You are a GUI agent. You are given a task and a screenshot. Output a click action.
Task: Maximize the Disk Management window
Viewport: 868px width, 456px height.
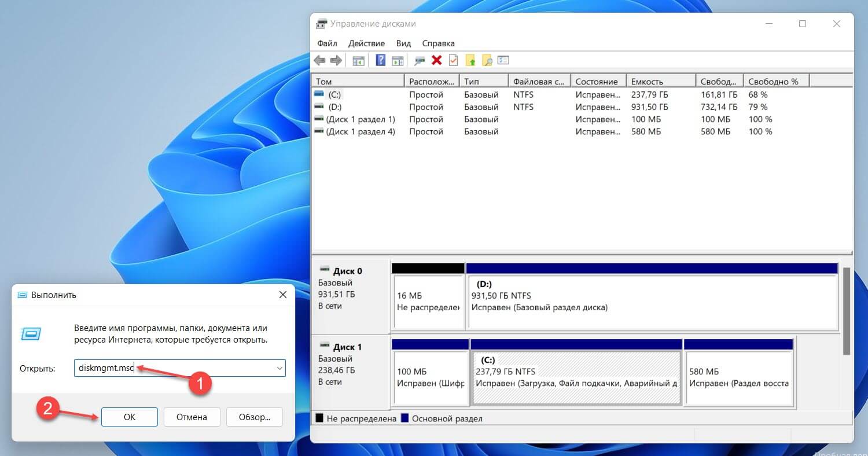(x=803, y=24)
